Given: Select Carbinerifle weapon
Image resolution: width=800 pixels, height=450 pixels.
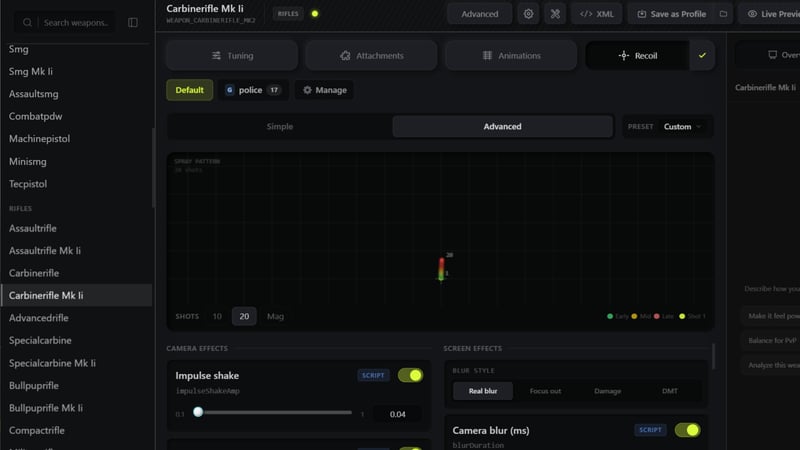Looking at the screenshot, I should point(34,273).
